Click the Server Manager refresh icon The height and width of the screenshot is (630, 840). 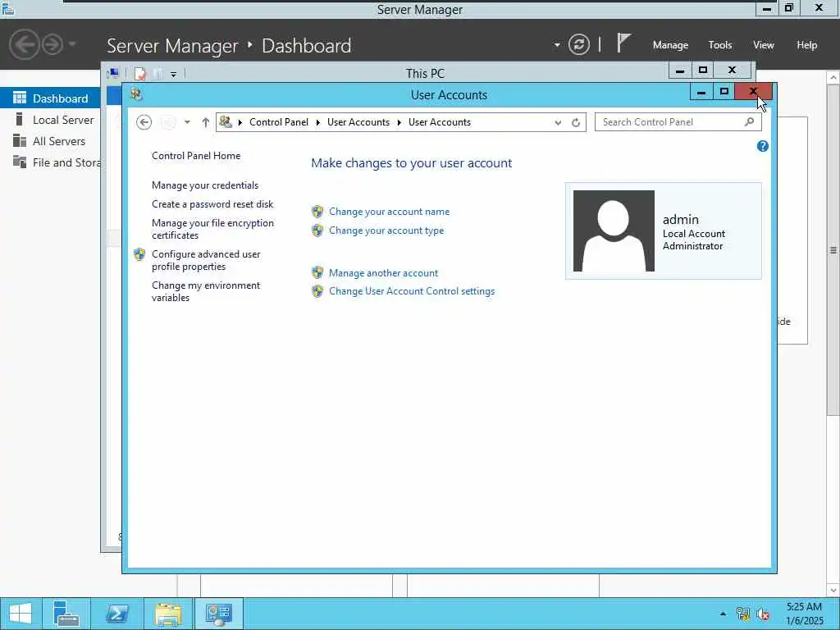tap(578, 44)
